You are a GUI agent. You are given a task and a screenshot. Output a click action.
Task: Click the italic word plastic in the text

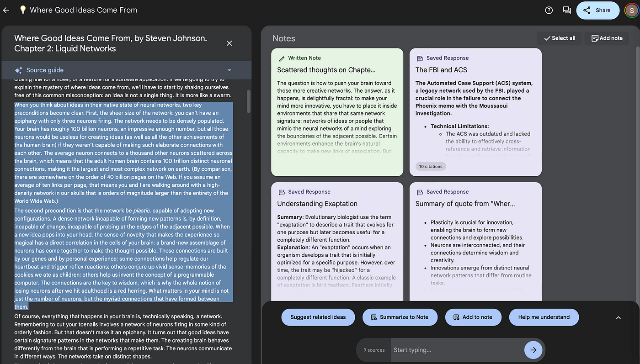click(x=142, y=211)
